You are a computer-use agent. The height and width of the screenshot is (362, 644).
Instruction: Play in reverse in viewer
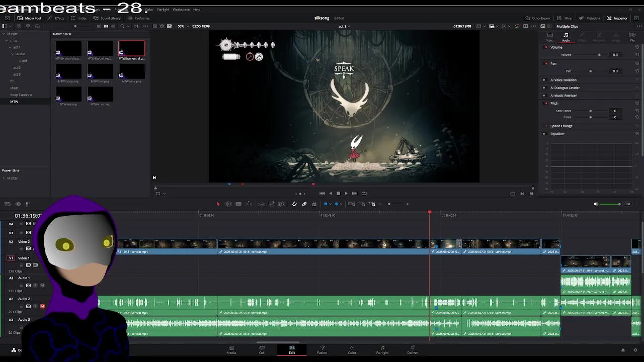(x=331, y=193)
